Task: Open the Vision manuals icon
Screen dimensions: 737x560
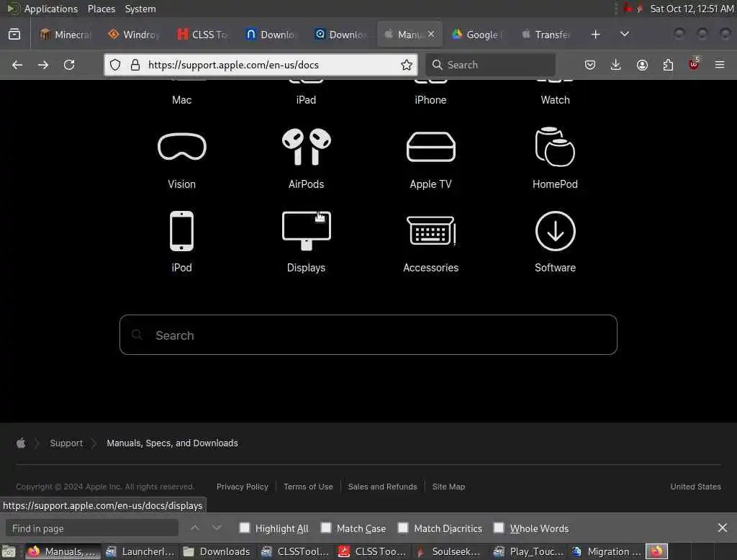Action: click(x=181, y=147)
